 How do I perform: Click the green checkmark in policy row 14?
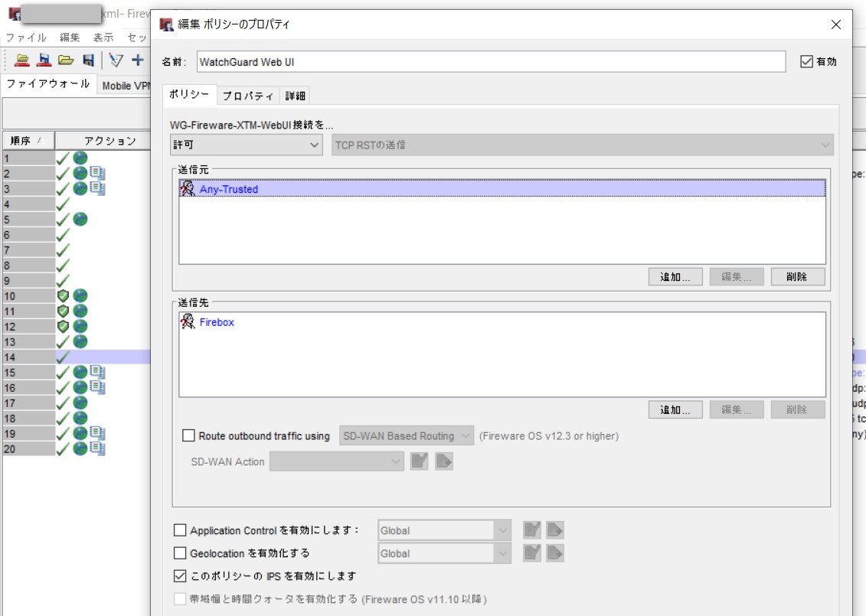pyautogui.click(x=63, y=357)
